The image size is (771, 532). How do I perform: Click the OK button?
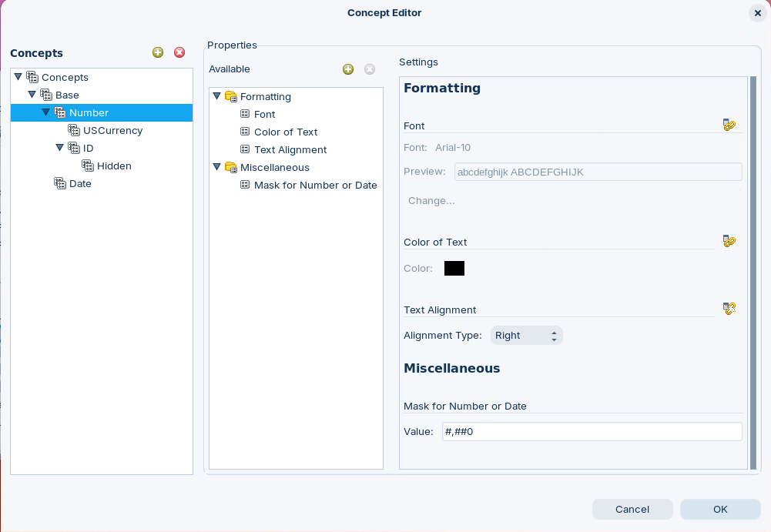[x=719, y=509]
